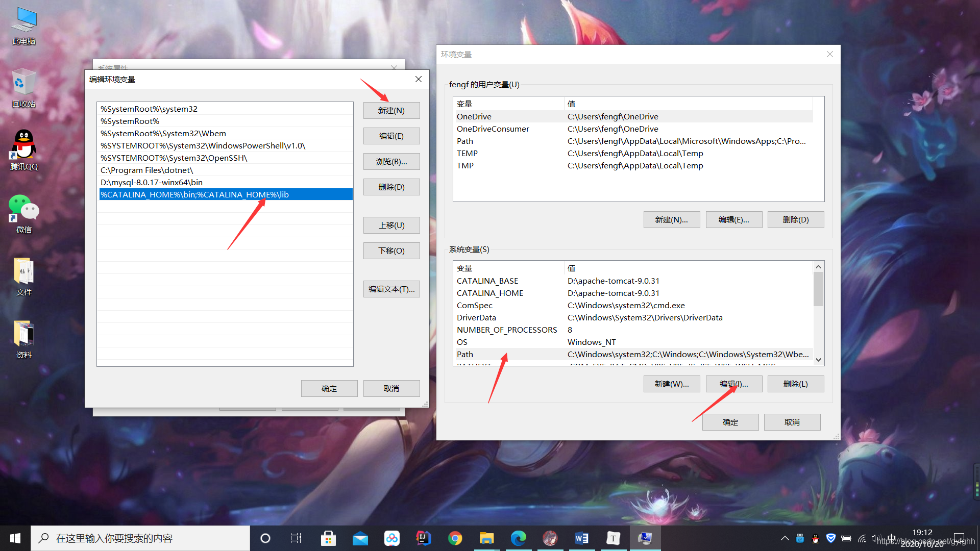Screen dimensions: 980x551
Task: Open 此电脑 desktop icon
Action: 24,27
